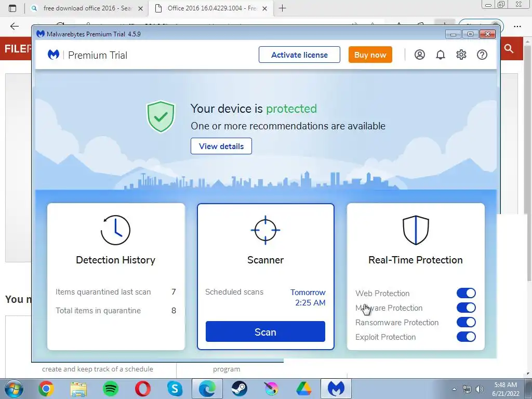Open Windows Explorer from the taskbar
The height and width of the screenshot is (399, 532).
(x=78, y=389)
